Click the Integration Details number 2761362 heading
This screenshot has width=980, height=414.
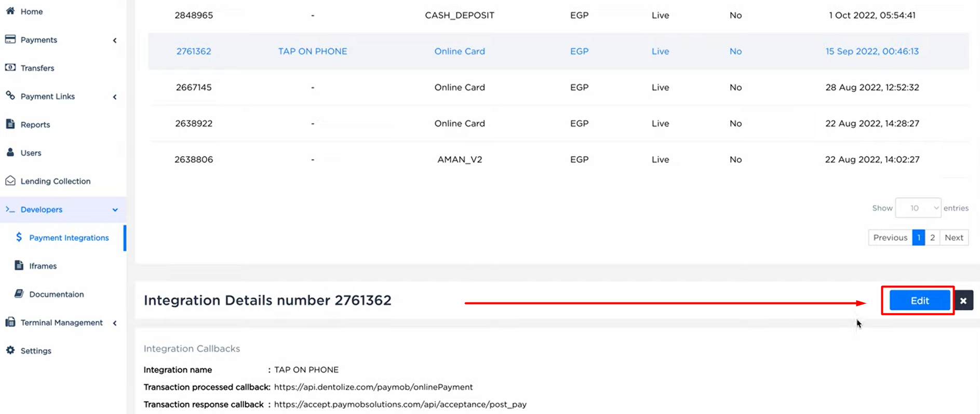(x=267, y=300)
